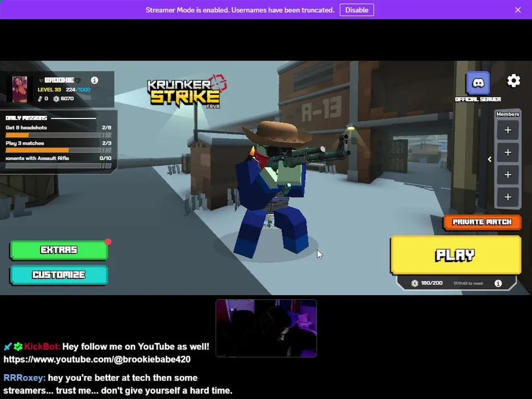Click the second Members plus slot
Image resolution: width=532 pixels, height=399 pixels.
click(508, 153)
